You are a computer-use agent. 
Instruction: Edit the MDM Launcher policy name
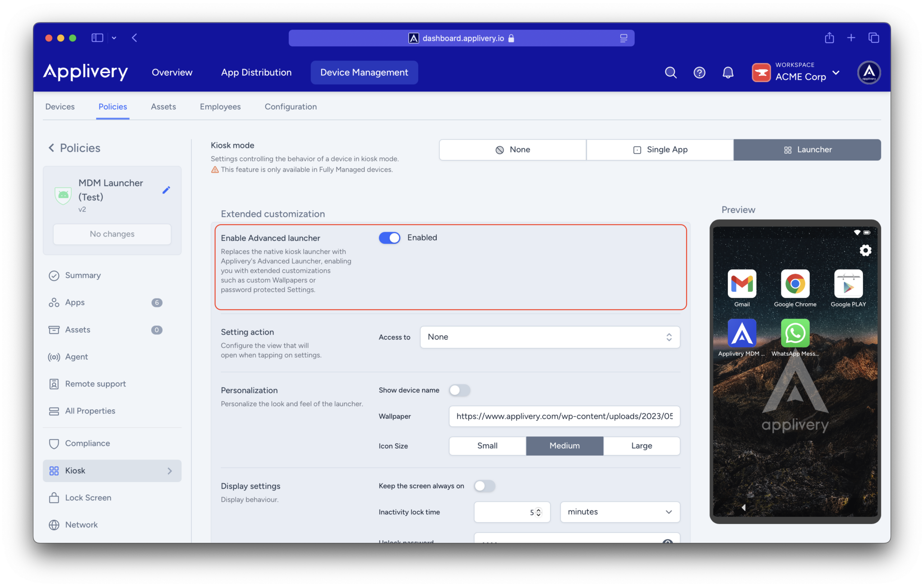click(166, 190)
